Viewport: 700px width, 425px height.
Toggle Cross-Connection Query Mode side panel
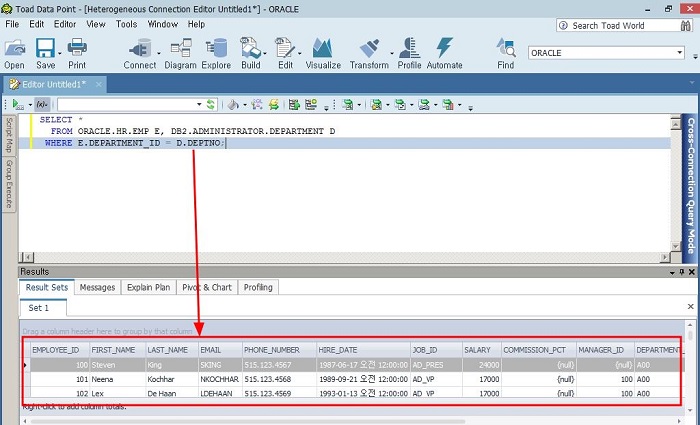pos(690,185)
